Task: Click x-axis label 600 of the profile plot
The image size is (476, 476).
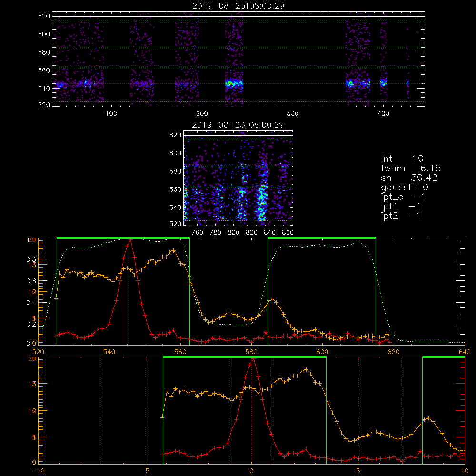Action: 322,352
